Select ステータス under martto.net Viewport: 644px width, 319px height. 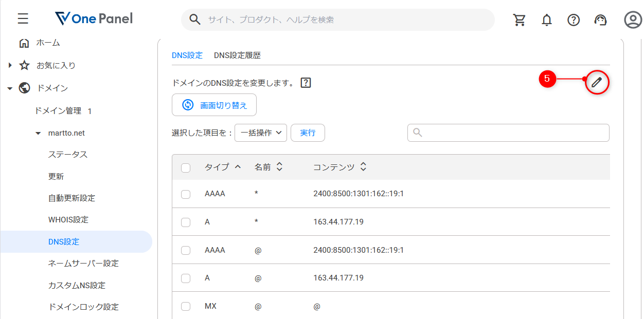tap(68, 154)
